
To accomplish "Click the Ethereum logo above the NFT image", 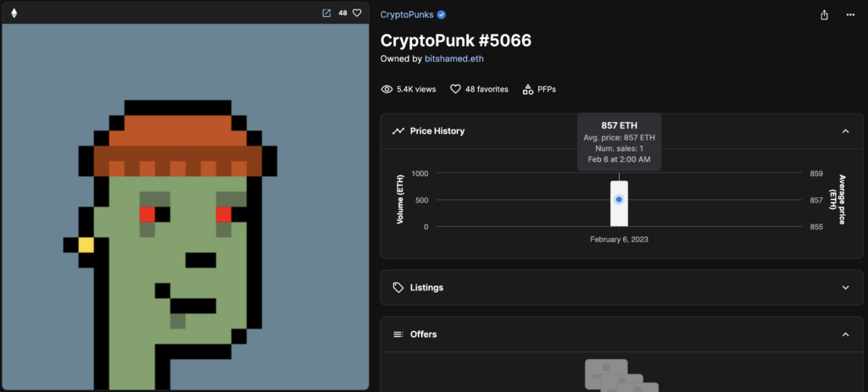I will 14,13.
